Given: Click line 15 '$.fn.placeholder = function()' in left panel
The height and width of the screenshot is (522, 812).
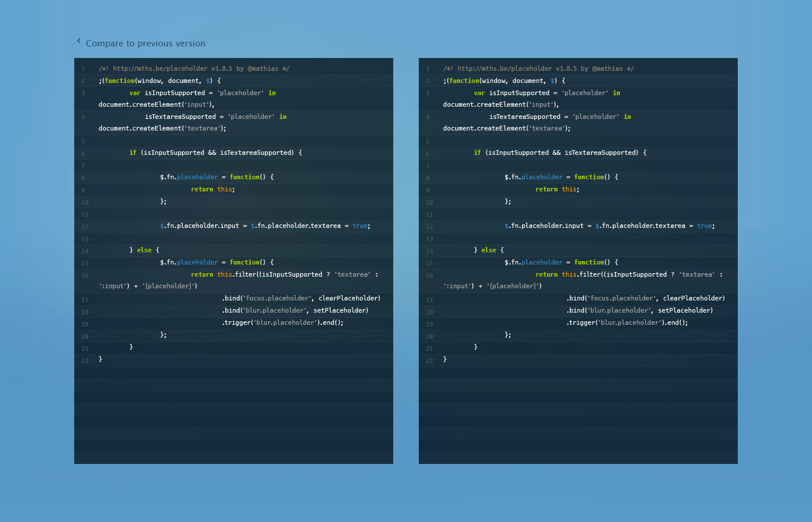Looking at the screenshot, I should (x=217, y=262).
